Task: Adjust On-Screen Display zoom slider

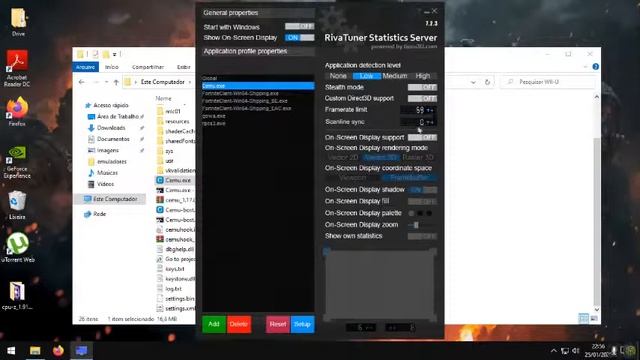Action: (416, 225)
